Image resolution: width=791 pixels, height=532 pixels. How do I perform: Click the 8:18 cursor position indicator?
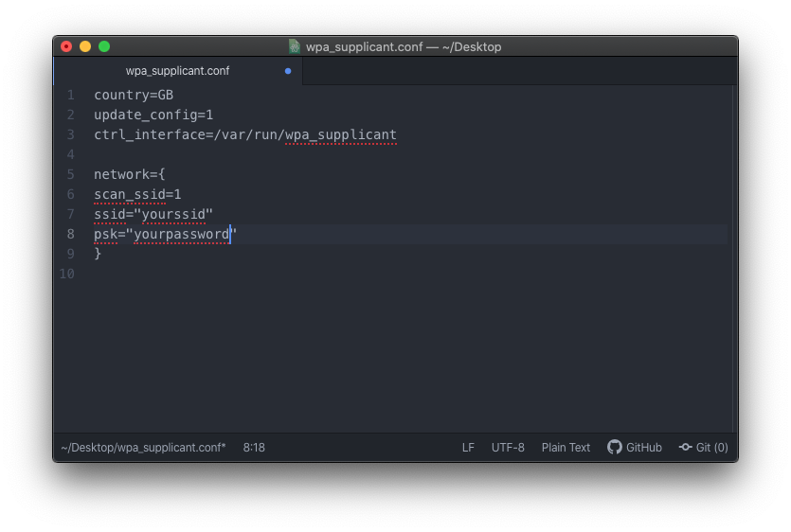(254, 448)
